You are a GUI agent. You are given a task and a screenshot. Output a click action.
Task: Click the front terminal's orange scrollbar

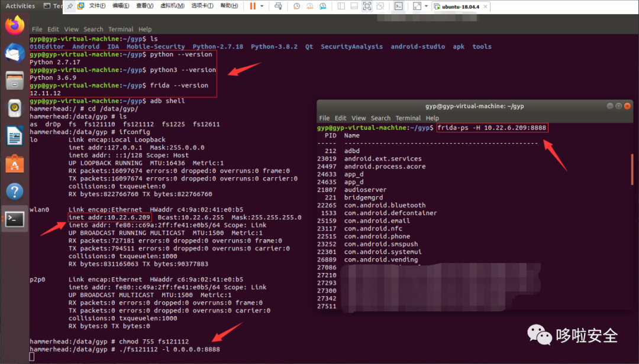click(x=632, y=170)
